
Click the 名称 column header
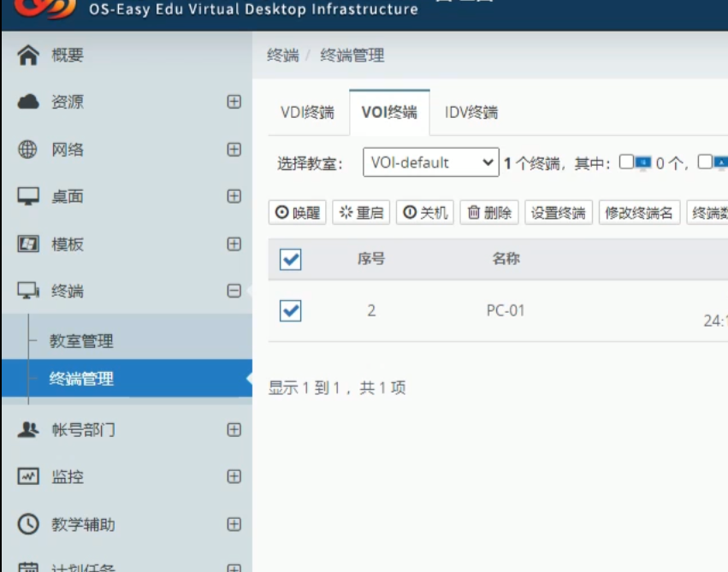click(506, 258)
